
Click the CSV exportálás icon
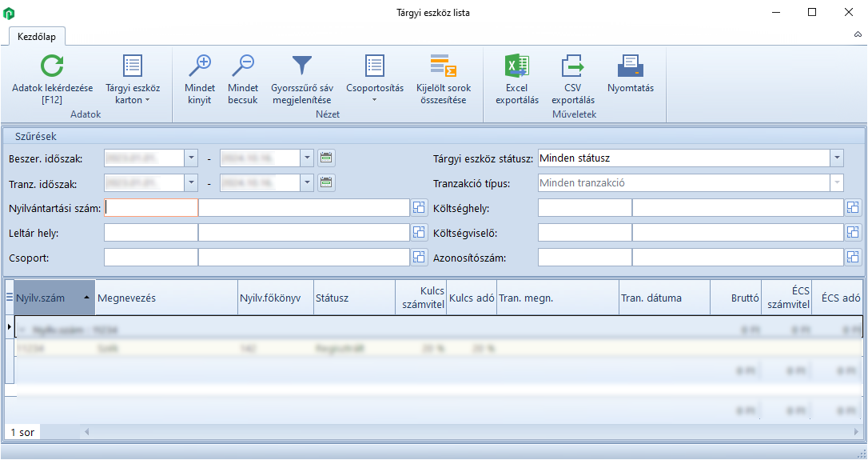click(x=572, y=66)
